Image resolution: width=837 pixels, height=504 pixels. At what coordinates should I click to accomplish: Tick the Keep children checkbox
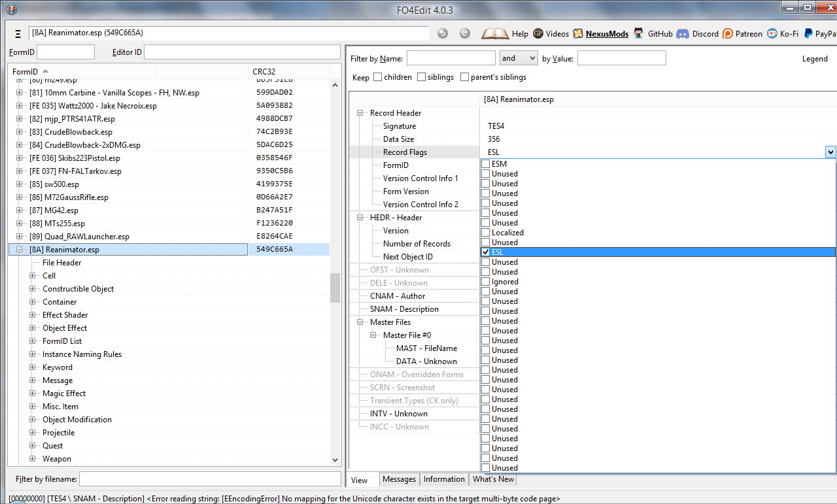(378, 77)
